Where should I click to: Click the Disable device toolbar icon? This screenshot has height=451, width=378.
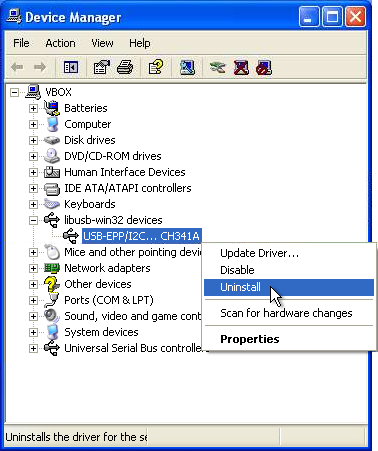(x=264, y=67)
